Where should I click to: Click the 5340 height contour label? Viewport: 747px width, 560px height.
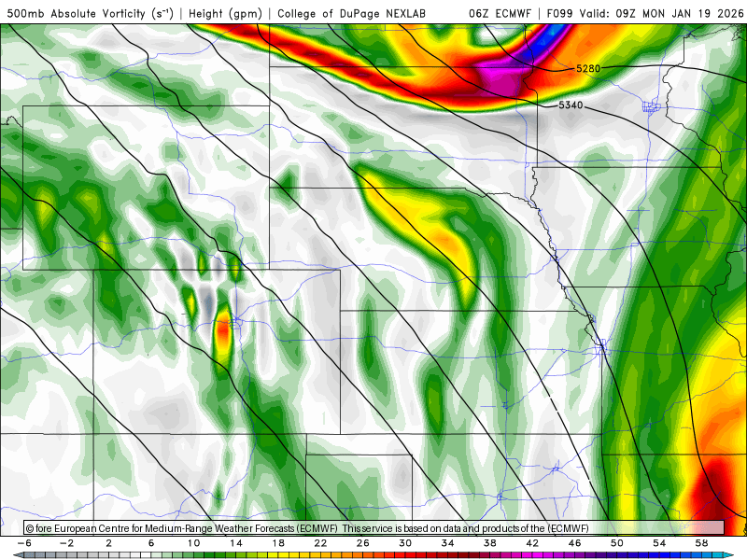pyautogui.click(x=571, y=105)
